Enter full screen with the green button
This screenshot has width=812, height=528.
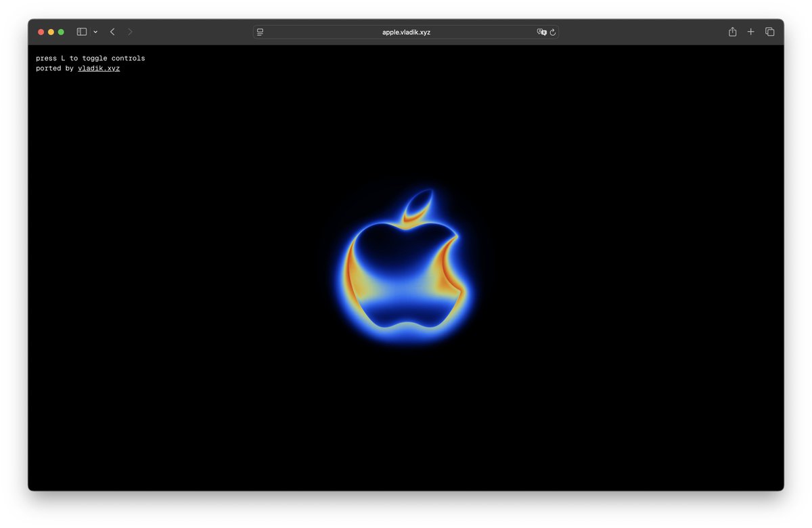click(61, 32)
